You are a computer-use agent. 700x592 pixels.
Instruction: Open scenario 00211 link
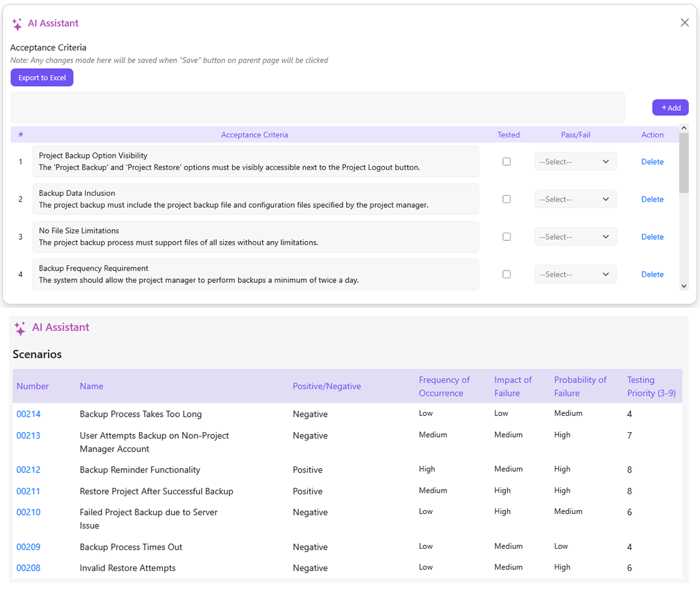tap(28, 491)
